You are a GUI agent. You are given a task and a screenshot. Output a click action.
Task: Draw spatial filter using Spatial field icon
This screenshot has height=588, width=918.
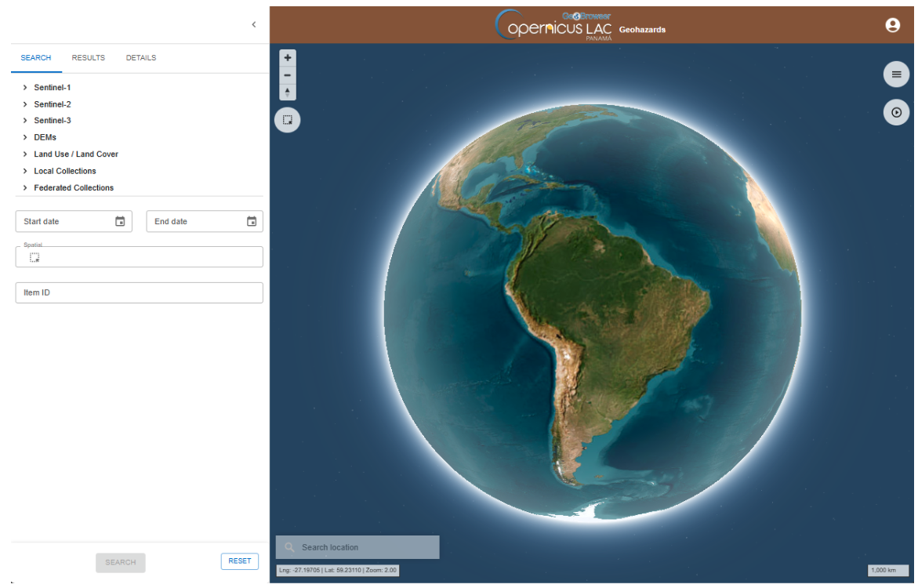pos(34,257)
